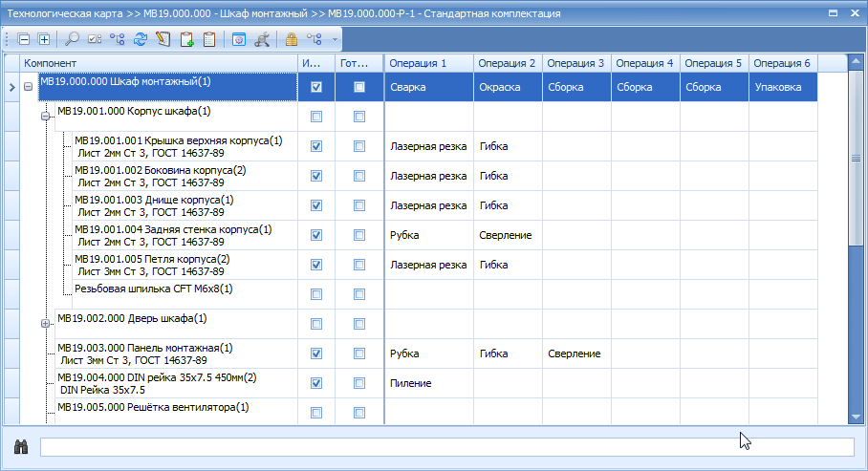The height and width of the screenshot is (471, 868).
Task: Enable the 'И...' checkbox for Резьбовая шпилька row
Action: (316, 294)
